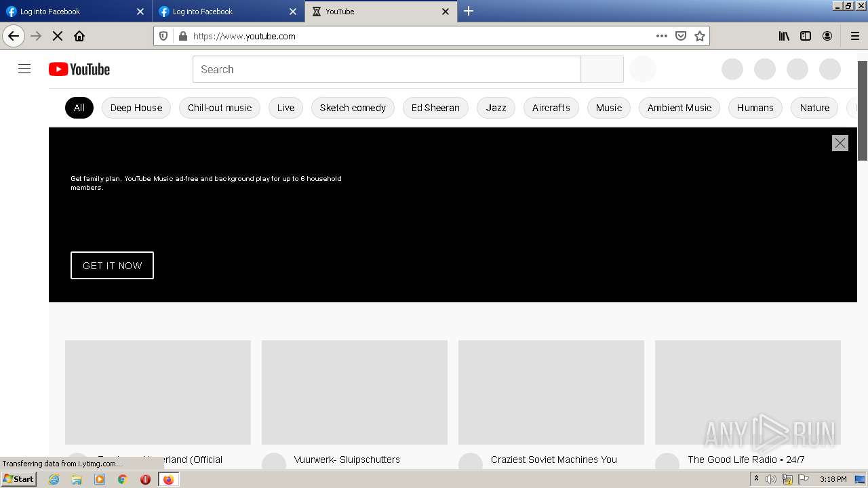868x488 pixels.
Task: Go back with Firefox back arrow
Action: coord(14,36)
